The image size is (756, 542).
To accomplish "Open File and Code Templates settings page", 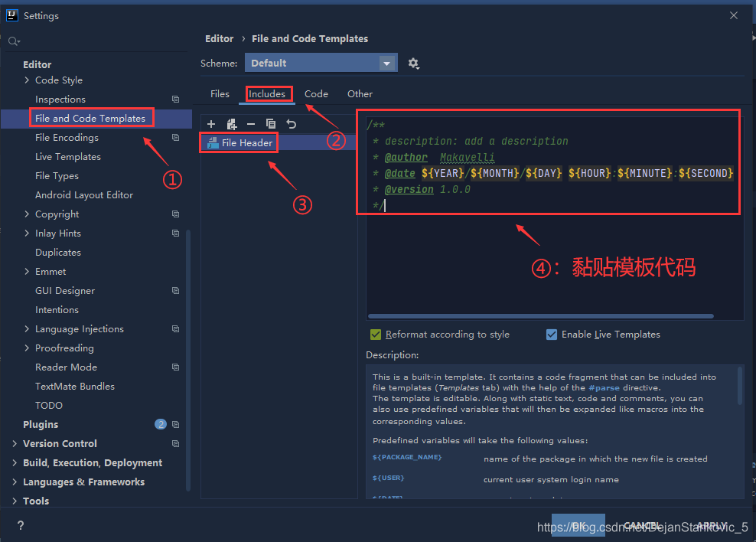I will pos(90,118).
